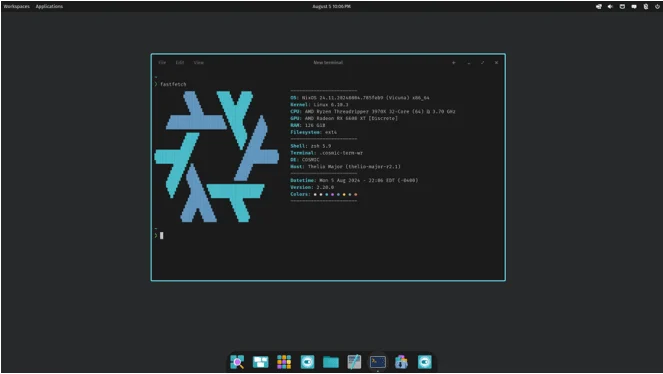This screenshot has height=374, width=663.
Task: Open the battery applet in the top panel
Action: (x=646, y=6)
